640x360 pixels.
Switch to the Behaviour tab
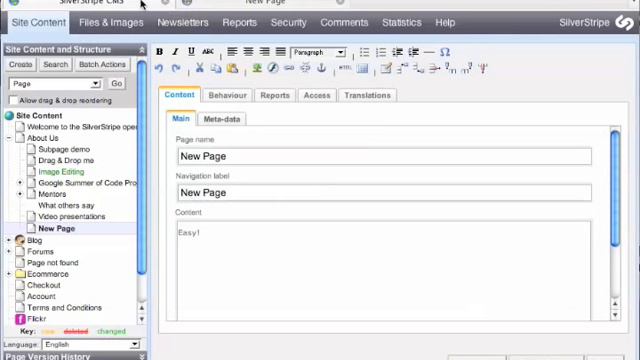[x=227, y=95]
